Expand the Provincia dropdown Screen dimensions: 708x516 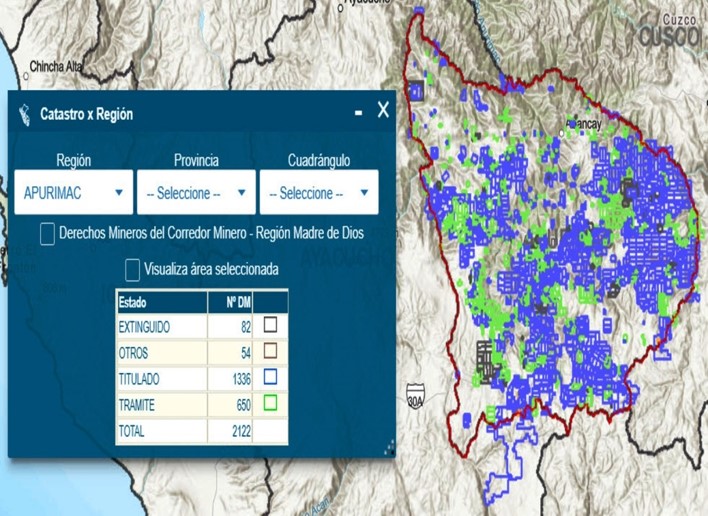pyautogui.click(x=196, y=193)
